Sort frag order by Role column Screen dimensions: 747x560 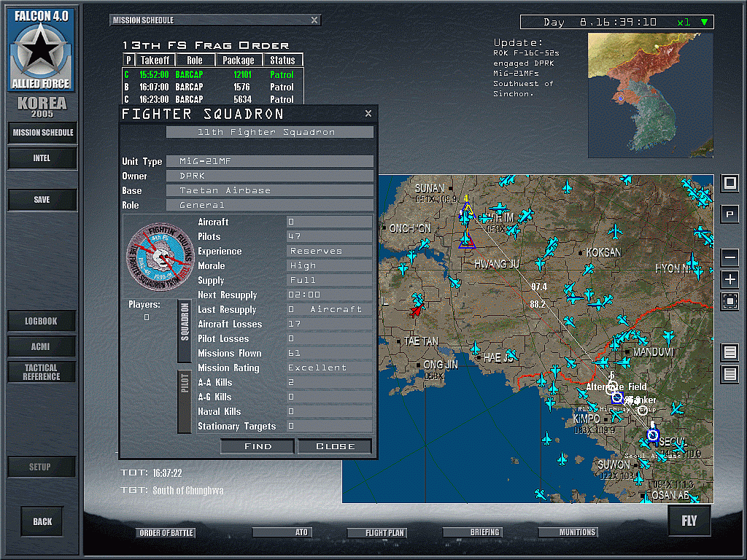195,60
